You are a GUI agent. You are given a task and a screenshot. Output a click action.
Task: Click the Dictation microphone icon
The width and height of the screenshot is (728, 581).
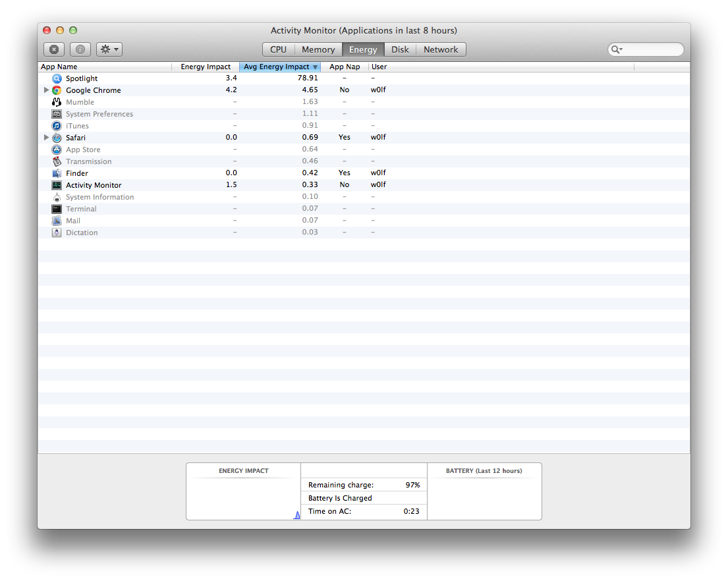coord(57,233)
